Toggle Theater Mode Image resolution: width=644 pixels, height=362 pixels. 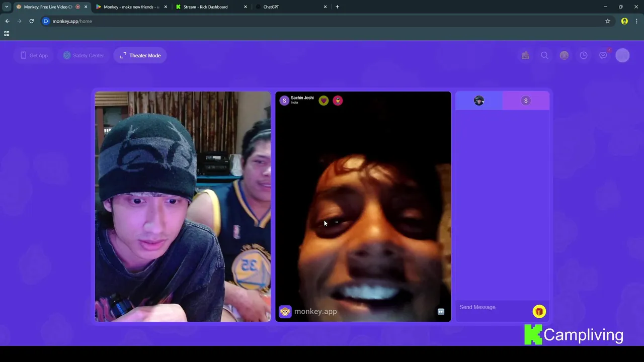[140, 55]
